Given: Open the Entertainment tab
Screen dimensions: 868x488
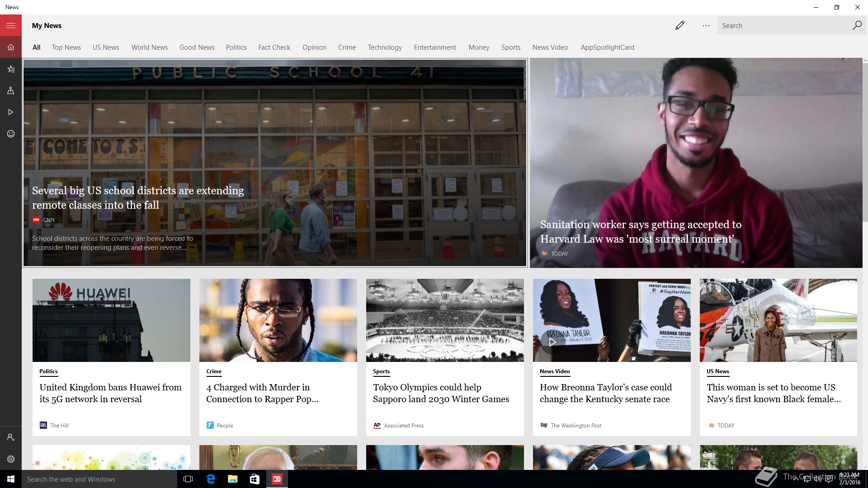Looking at the screenshot, I should 435,47.
